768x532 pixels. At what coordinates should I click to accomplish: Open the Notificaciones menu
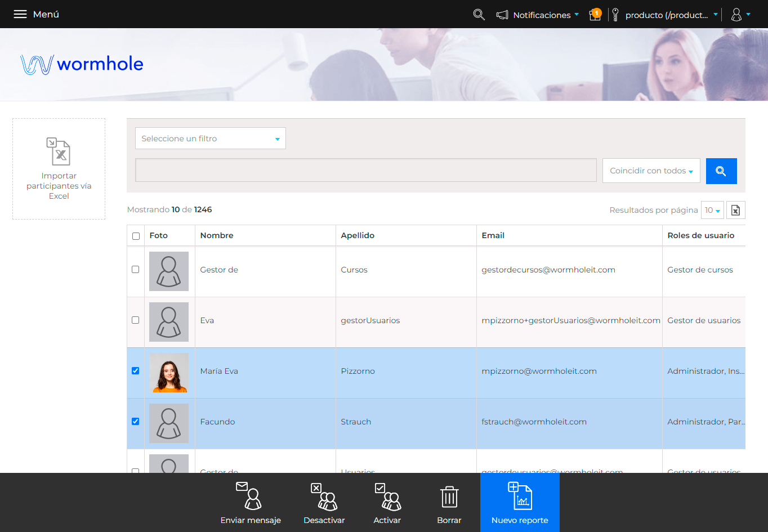537,15
